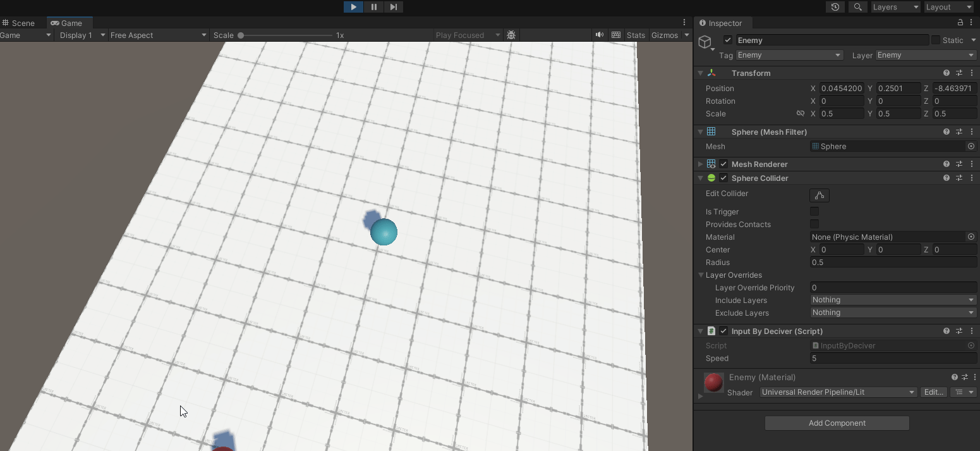Viewport: 980px width, 451px height.
Task: Toggle the Gizmos button
Action: pos(665,35)
